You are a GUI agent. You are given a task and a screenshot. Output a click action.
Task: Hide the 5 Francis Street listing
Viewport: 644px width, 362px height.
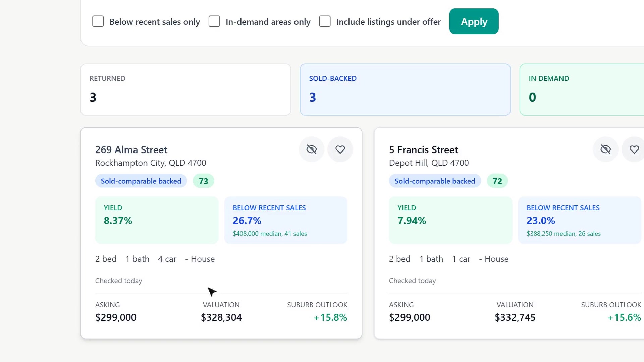tap(605, 149)
